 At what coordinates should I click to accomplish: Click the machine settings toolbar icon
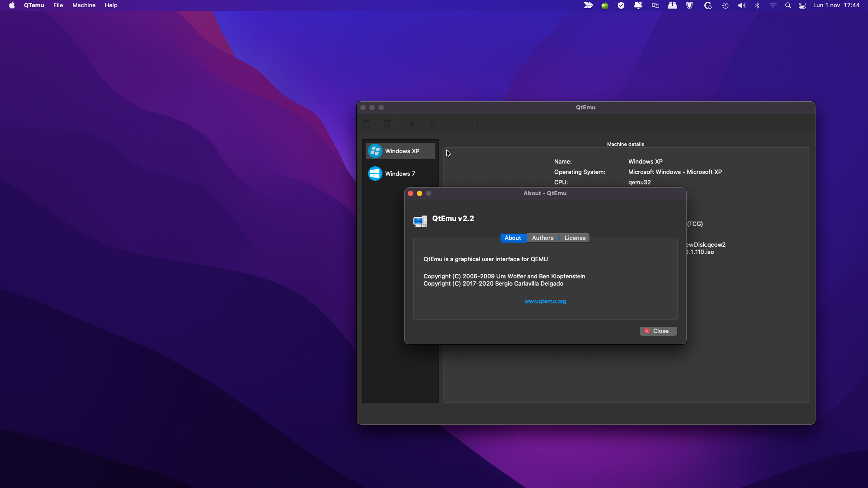tap(387, 124)
